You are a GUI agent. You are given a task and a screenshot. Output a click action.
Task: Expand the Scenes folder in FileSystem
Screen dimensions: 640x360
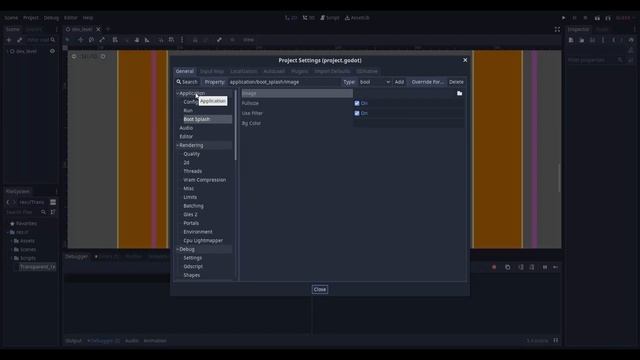12,249
